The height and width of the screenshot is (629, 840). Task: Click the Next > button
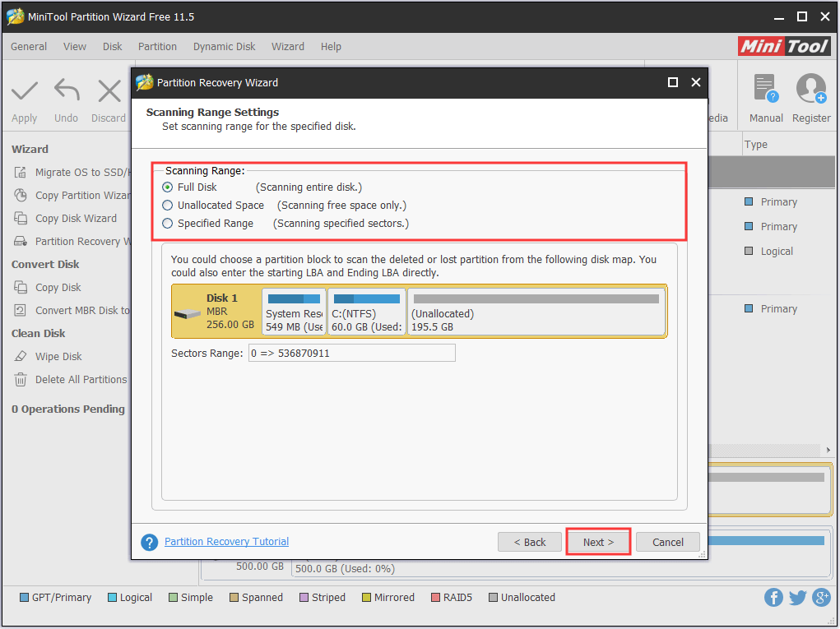pos(598,543)
